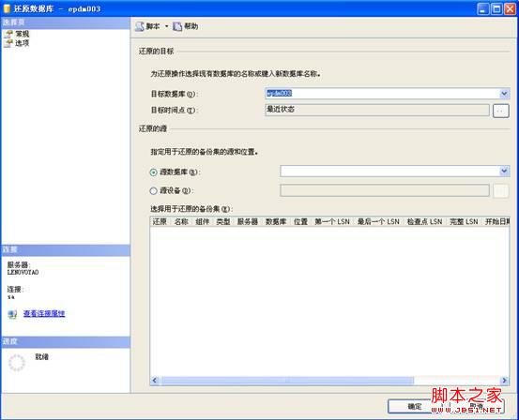Minimize the 还原数据库 window
Viewport: 519px width, 420px height.
point(483,9)
